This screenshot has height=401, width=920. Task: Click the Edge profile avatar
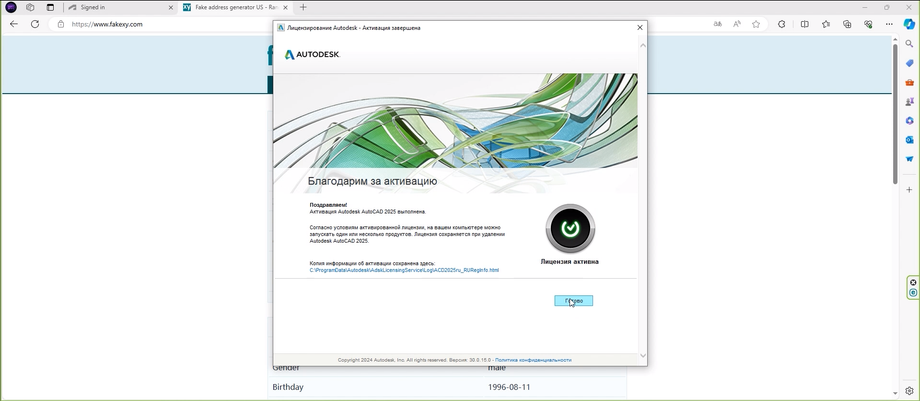tap(11, 8)
